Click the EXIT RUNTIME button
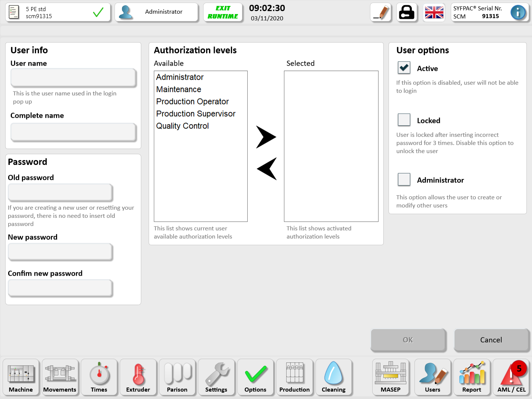 pyautogui.click(x=223, y=12)
